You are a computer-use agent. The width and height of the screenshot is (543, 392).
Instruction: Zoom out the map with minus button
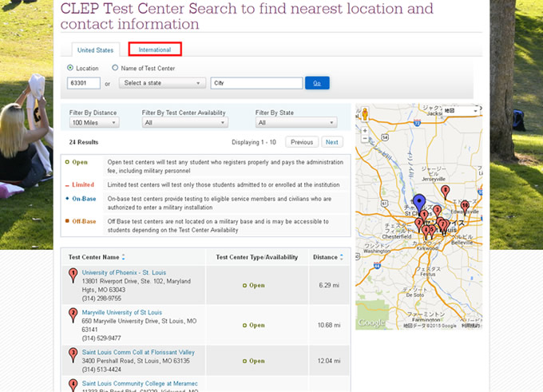pyautogui.click(x=365, y=138)
